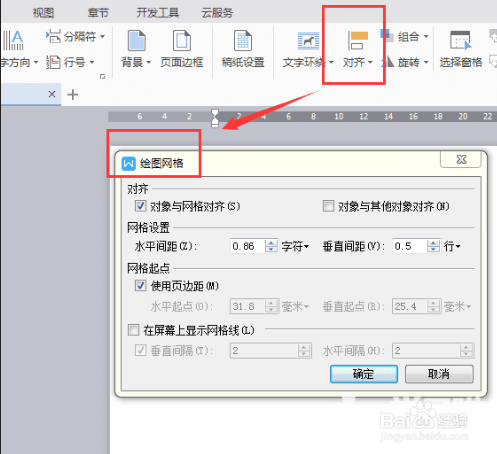Image resolution: width=497 pixels, height=454 pixels.
Task: Expand the Line Numbers (行号) dropdown arrow
Action: [x=92, y=62]
